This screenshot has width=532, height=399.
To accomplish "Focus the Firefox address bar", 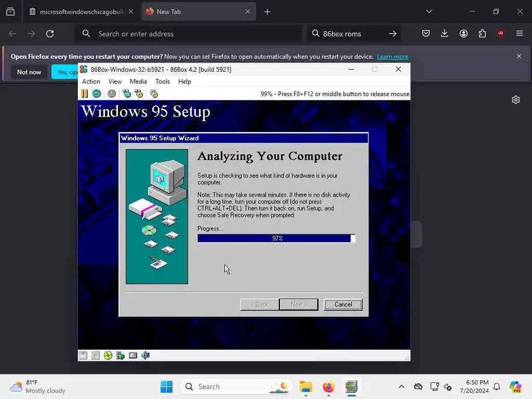I will (188, 34).
